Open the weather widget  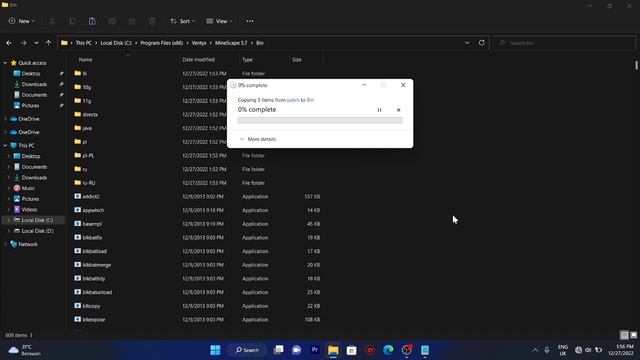tap(25, 350)
